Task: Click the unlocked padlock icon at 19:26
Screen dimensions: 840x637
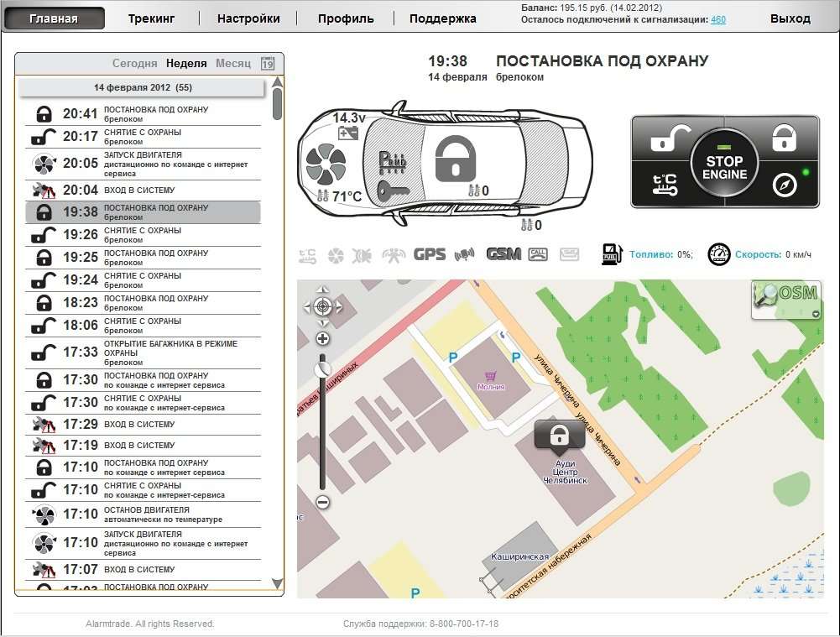Action: click(44, 235)
